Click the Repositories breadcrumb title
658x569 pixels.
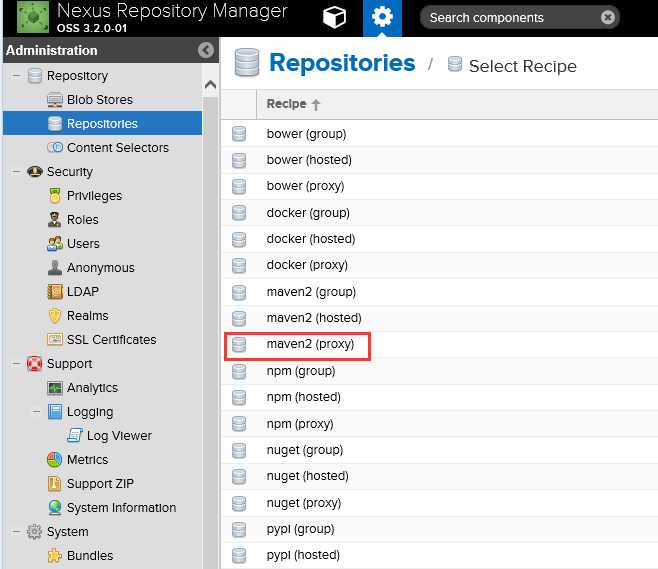(342, 63)
